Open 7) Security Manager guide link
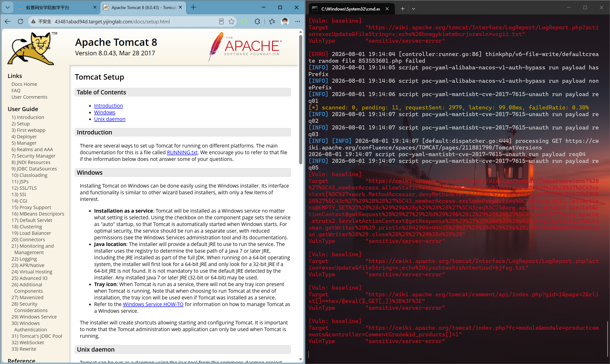The height and width of the screenshot is (364, 610). coord(33,156)
